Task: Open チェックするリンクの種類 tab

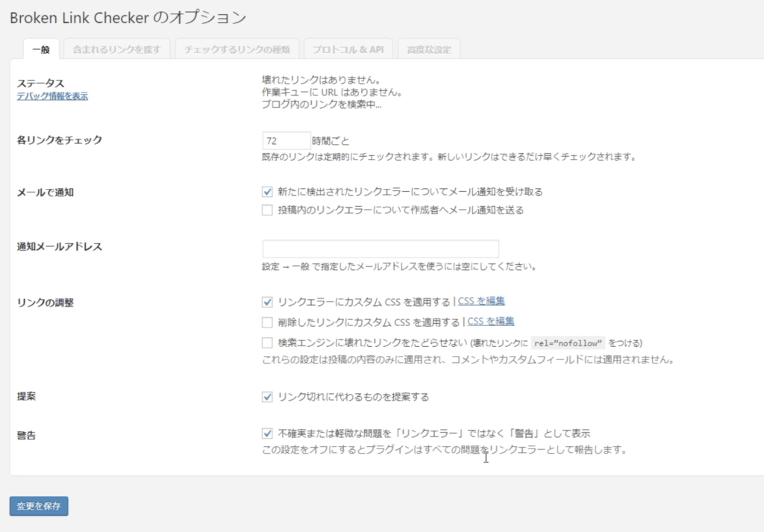Action: tap(237, 49)
